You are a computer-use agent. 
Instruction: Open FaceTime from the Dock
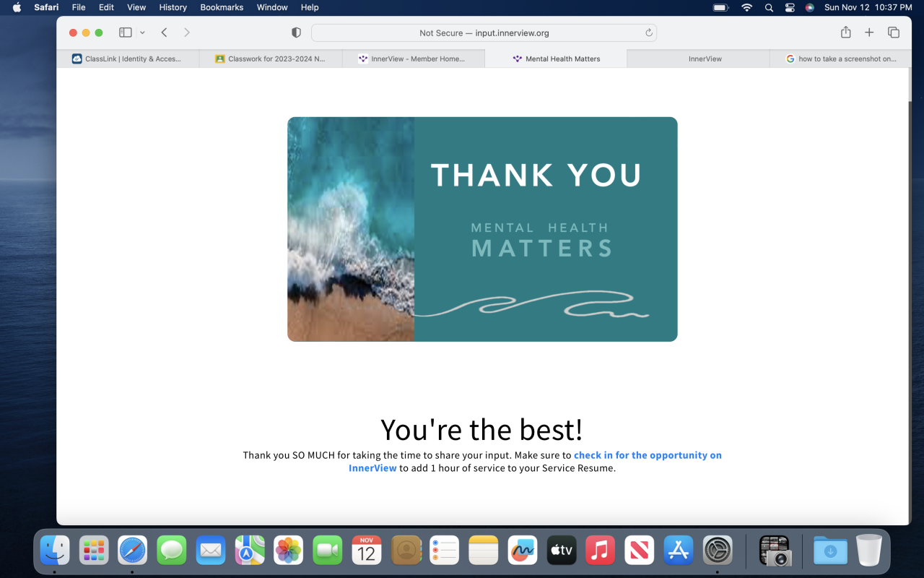tap(328, 551)
